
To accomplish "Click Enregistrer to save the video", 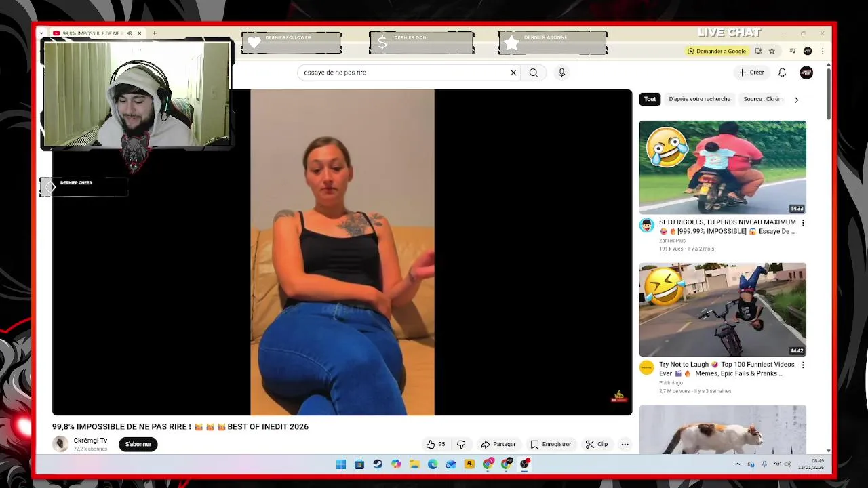I will coord(551,444).
